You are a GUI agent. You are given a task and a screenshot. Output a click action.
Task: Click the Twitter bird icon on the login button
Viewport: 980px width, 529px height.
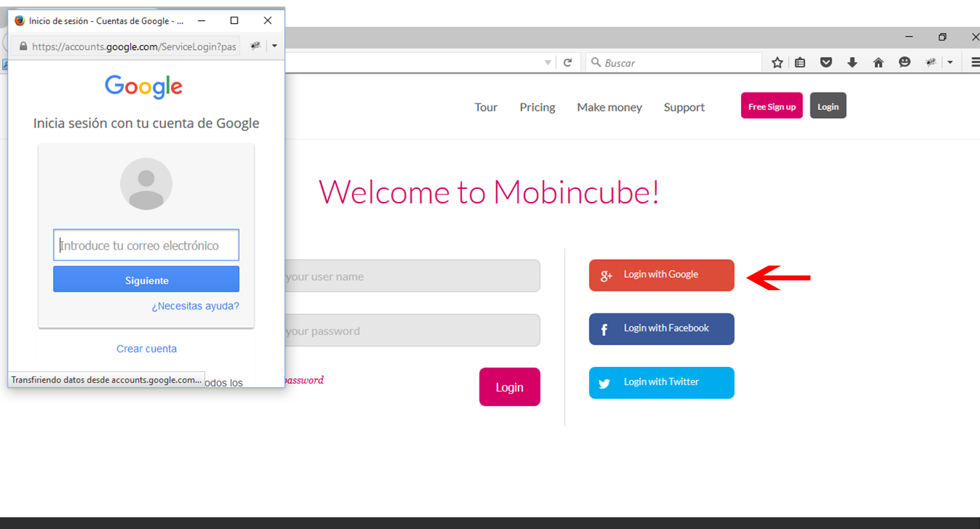pyautogui.click(x=604, y=384)
